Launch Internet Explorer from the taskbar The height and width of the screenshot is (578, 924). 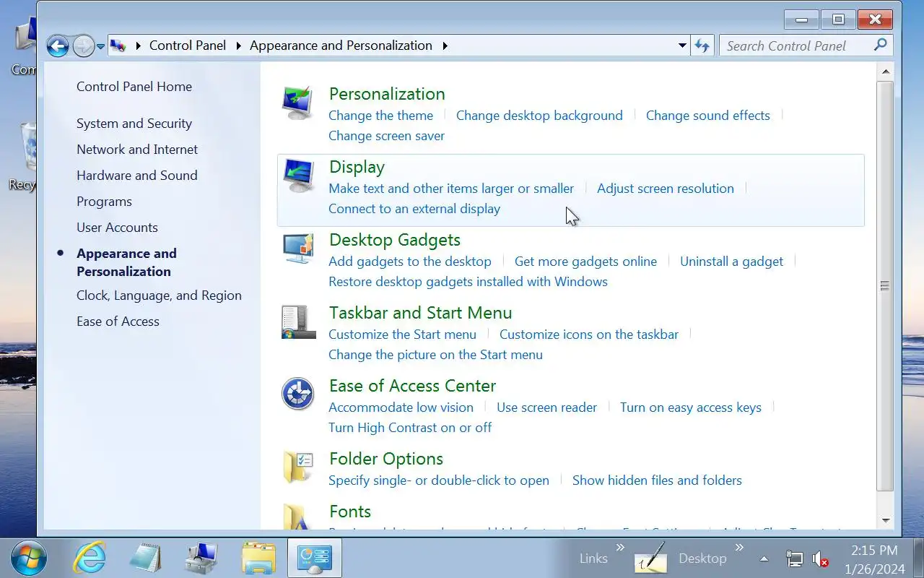point(90,558)
